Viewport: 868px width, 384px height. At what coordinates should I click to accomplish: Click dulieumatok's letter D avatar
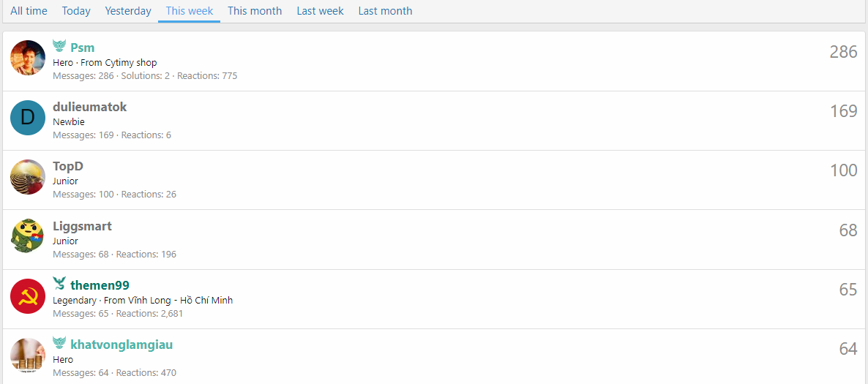pos(28,118)
